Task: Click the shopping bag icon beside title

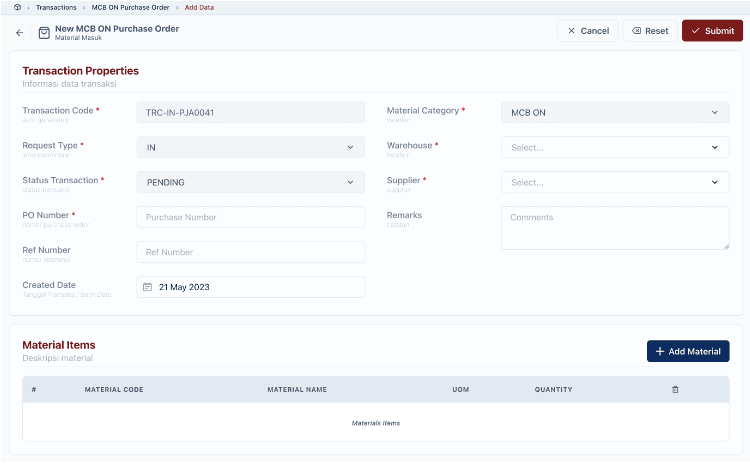Action: coord(44,33)
